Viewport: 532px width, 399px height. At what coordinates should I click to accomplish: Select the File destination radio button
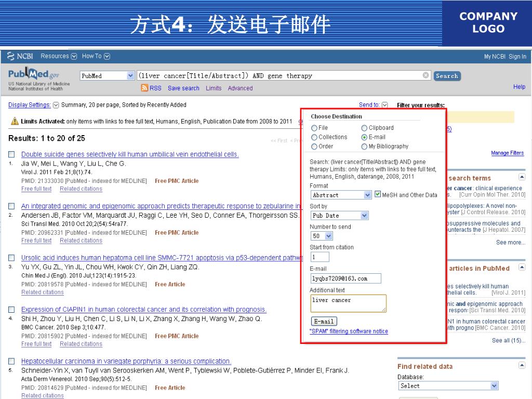point(314,128)
